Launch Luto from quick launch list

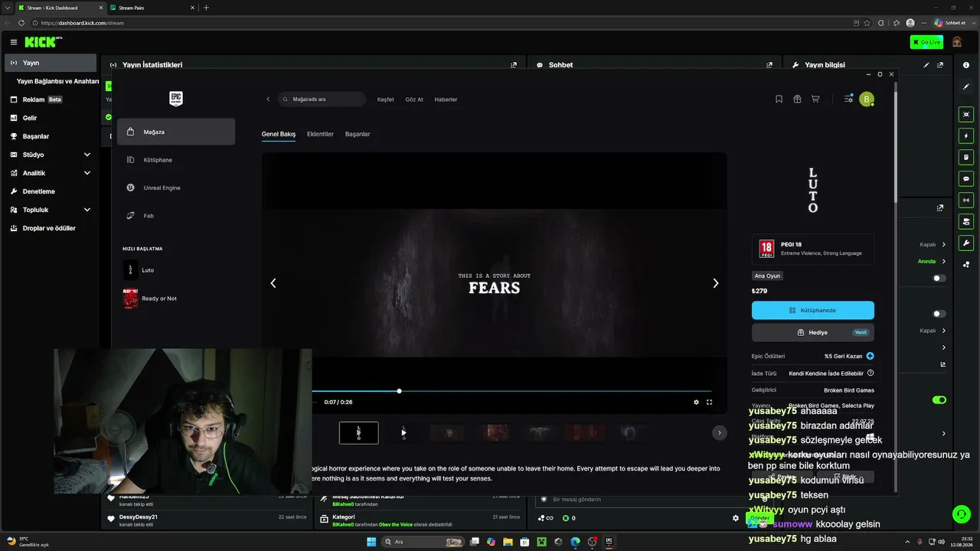point(176,270)
